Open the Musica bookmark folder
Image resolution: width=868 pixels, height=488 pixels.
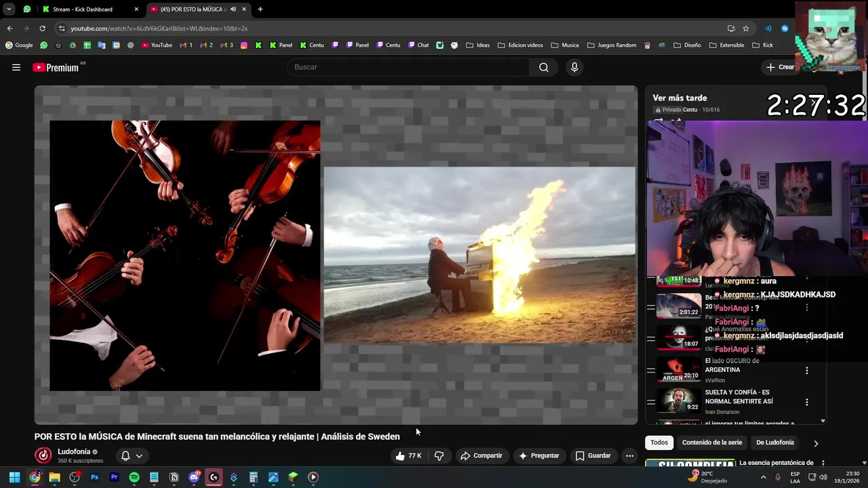click(x=565, y=45)
